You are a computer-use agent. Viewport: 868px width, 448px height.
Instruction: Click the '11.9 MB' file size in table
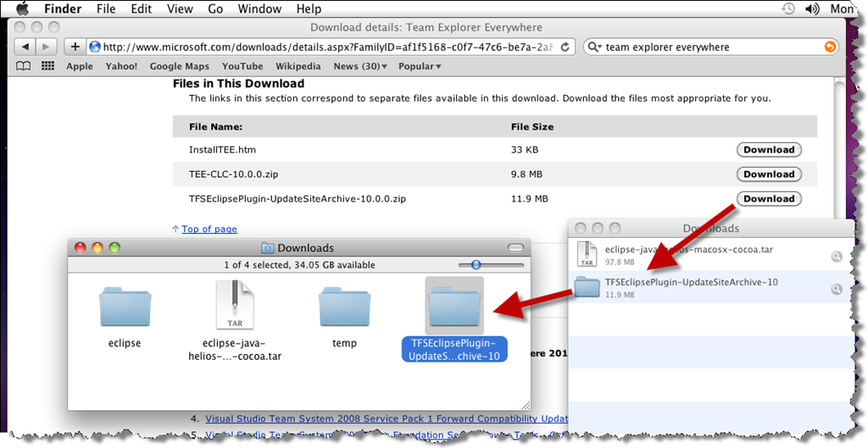tap(530, 198)
